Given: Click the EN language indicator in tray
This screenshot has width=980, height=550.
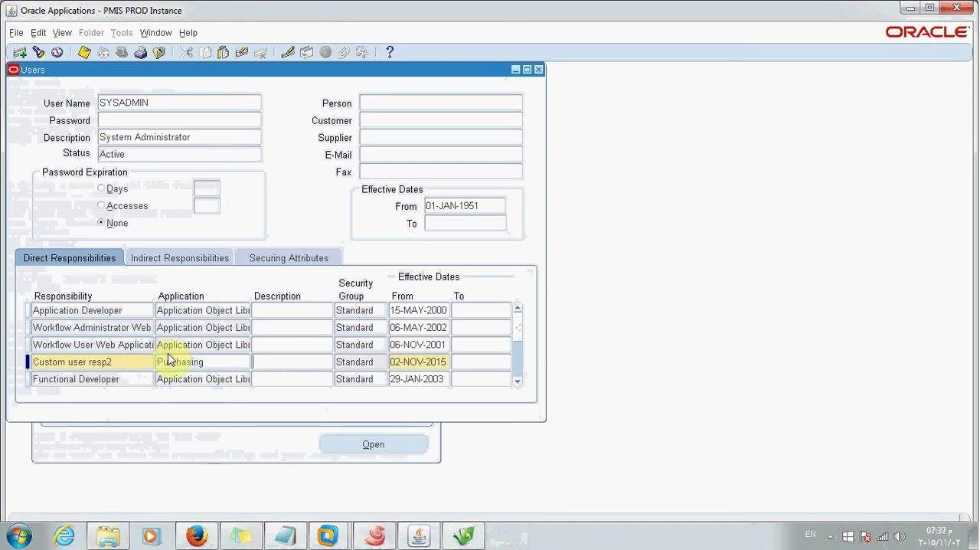Looking at the screenshot, I should coord(810,534).
